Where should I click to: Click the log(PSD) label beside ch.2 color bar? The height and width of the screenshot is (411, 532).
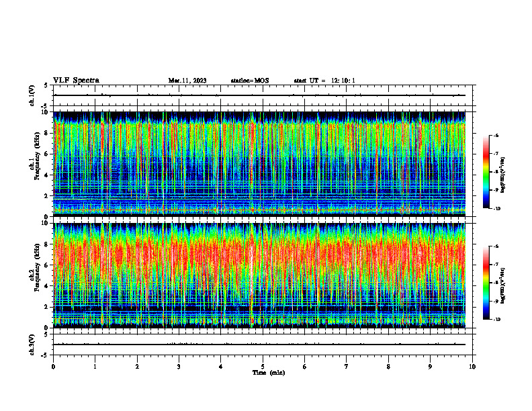(502, 285)
